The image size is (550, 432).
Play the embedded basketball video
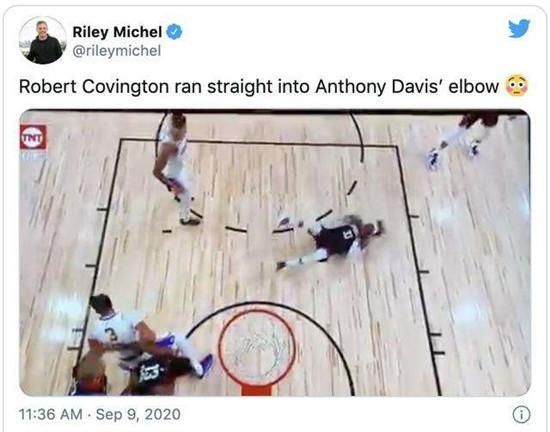point(275,253)
